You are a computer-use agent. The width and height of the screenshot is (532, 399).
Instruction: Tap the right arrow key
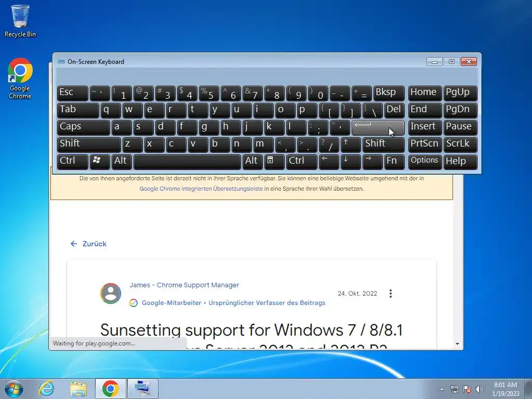pyautogui.click(x=372, y=162)
